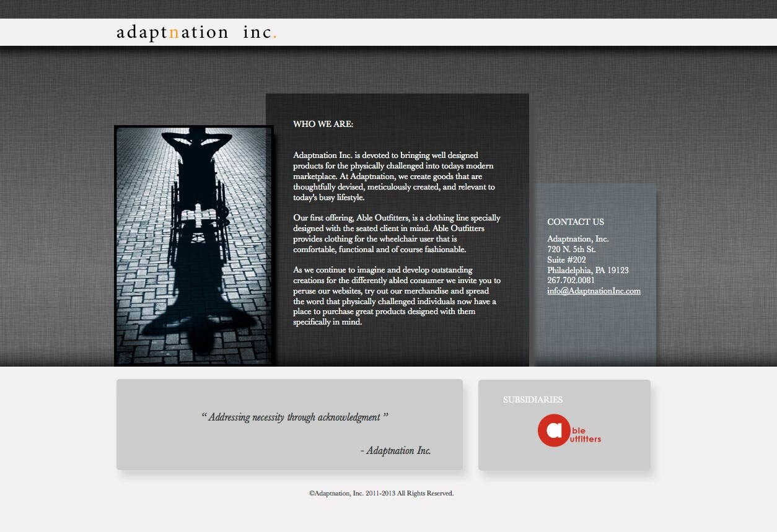
Task: Click the phone number 267.702.0081
Action: [x=571, y=280]
